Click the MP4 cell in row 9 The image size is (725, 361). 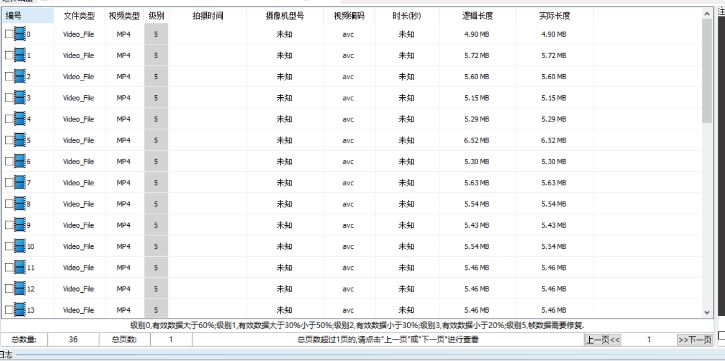coord(123,226)
